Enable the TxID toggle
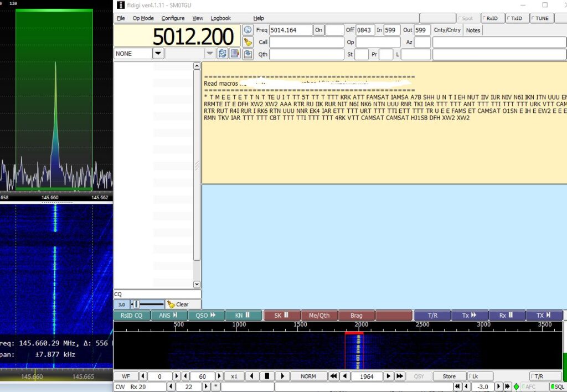 pyautogui.click(x=517, y=18)
